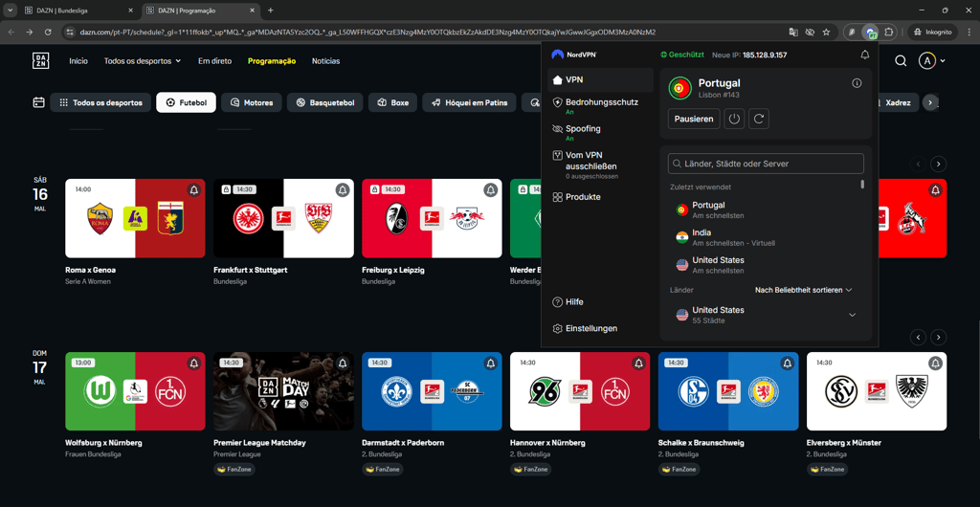Open the Chrome extensions puzzle icon
The image size is (980, 507).
point(889,32)
